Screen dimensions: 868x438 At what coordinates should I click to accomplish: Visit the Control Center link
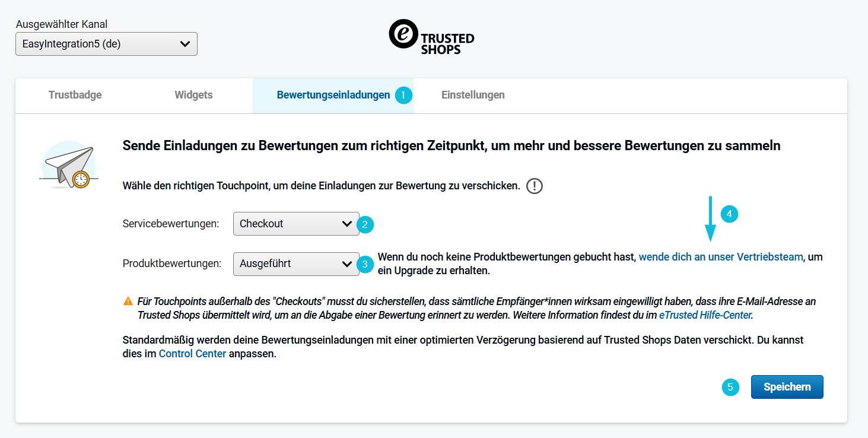[x=192, y=354]
